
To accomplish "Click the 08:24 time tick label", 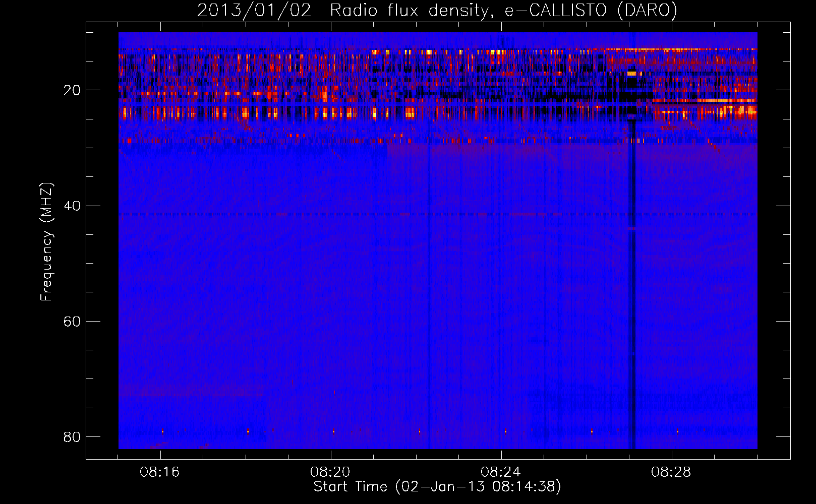I will click(501, 472).
